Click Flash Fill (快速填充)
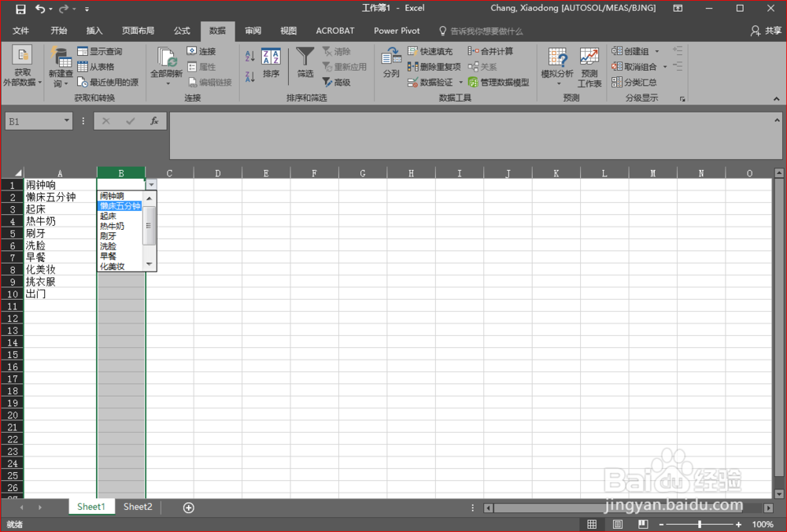This screenshot has width=787, height=532. point(430,51)
